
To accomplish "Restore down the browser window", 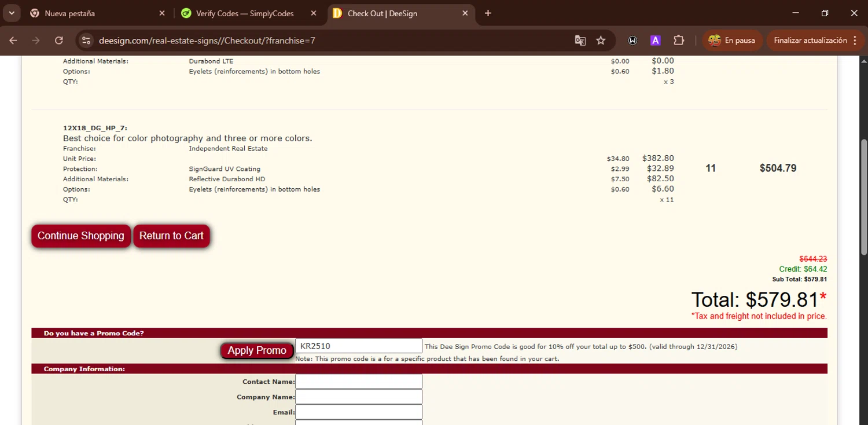I will tap(825, 13).
